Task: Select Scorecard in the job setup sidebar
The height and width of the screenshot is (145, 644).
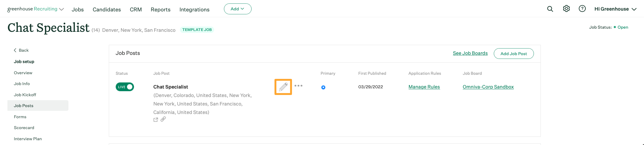Action: [x=24, y=128]
